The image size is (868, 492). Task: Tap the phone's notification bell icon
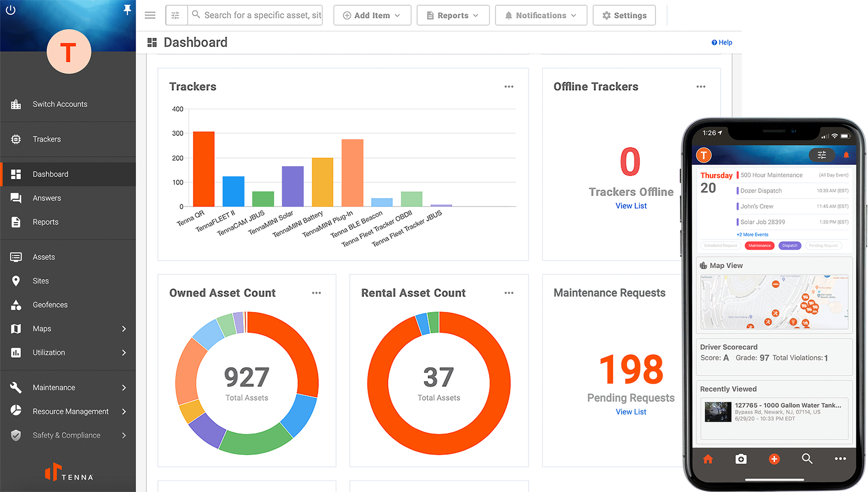pyautogui.click(x=846, y=155)
